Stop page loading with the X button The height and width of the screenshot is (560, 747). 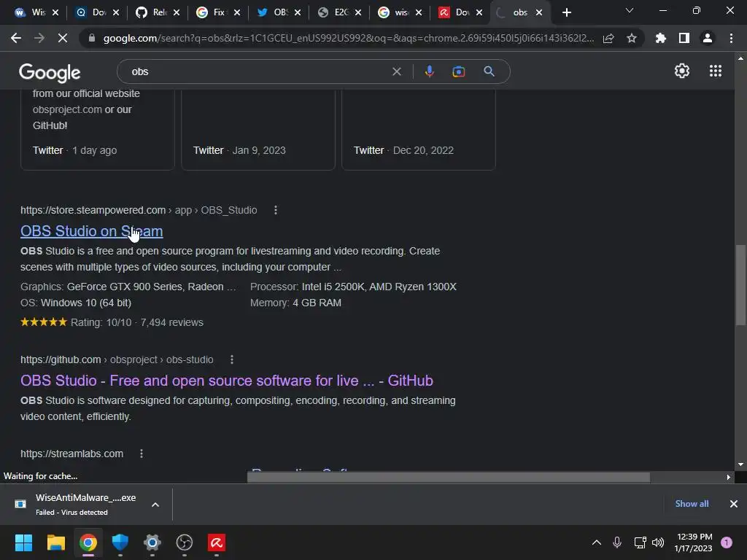click(x=63, y=38)
